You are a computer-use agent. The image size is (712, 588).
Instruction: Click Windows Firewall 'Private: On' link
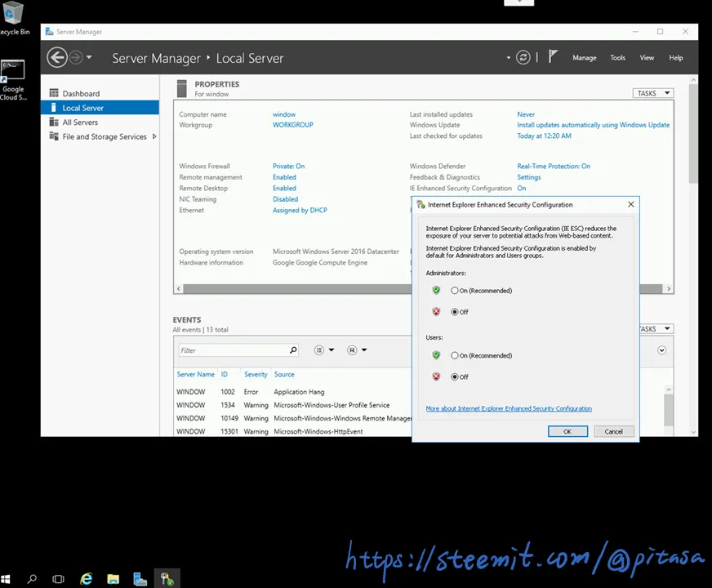(x=288, y=166)
